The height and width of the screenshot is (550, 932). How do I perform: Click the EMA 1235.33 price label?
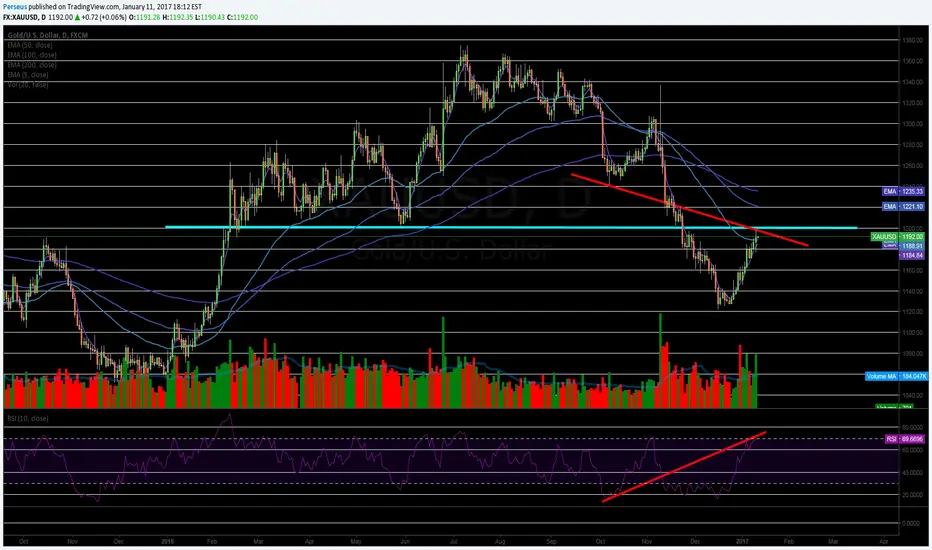[x=903, y=191]
